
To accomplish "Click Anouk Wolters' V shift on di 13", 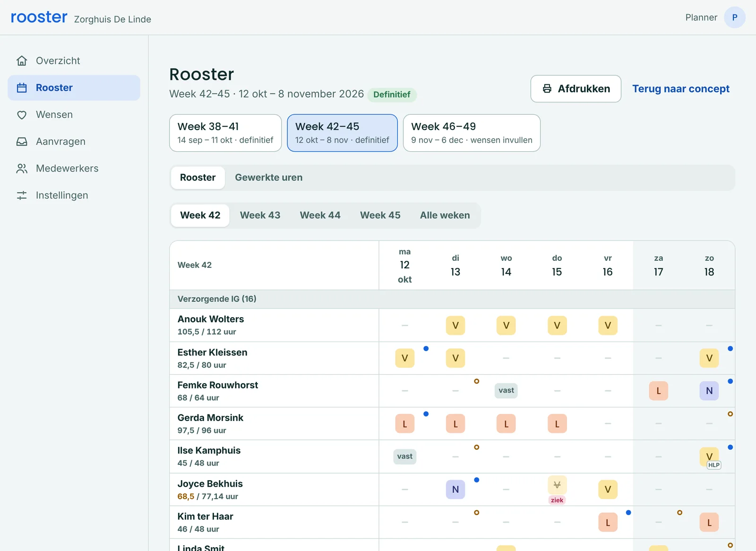I will [x=455, y=326].
